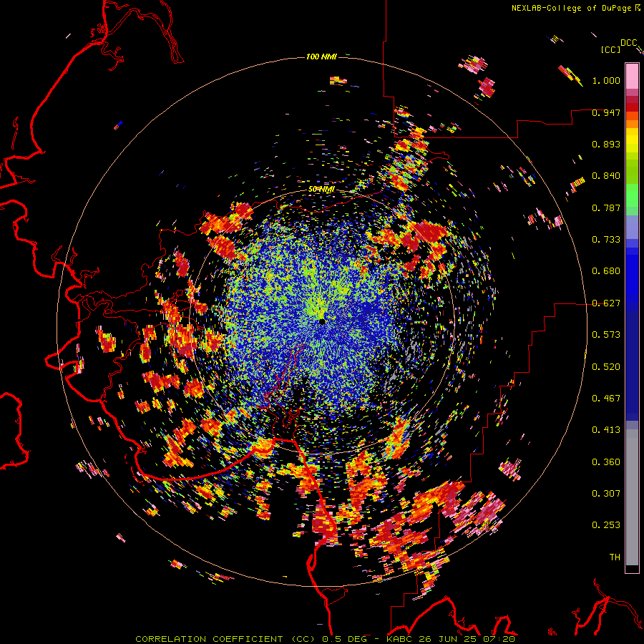Image resolution: width=644 pixels, height=644 pixels.
Task: Click the 0.840 scale value
Action: (606, 176)
